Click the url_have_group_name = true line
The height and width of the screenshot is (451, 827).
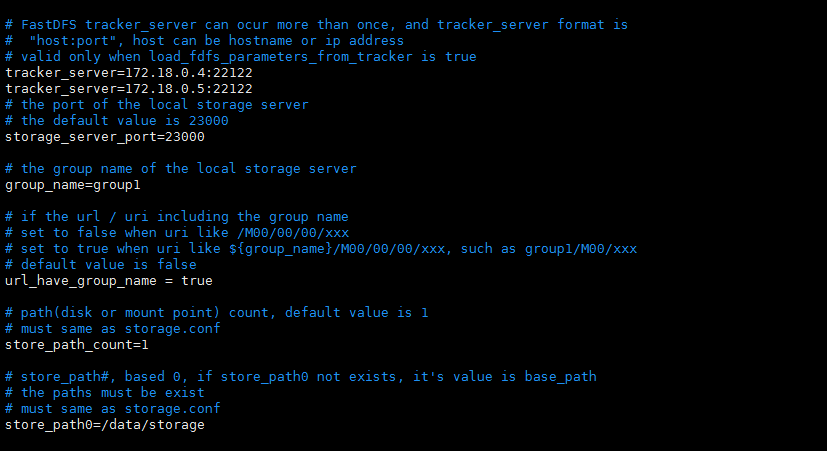coord(109,281)
